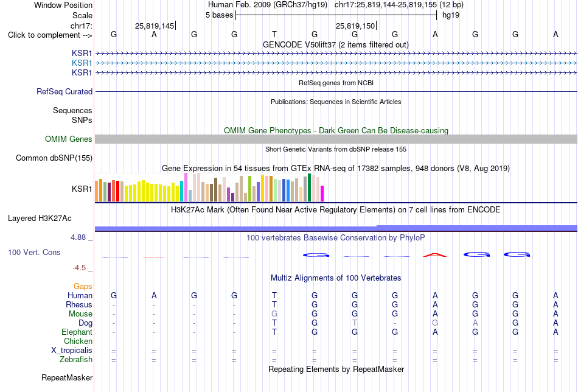Open 'Publications: Sequences in Scientific Articles' title
The width and height of the screenshot is (578, 392).
336,102
